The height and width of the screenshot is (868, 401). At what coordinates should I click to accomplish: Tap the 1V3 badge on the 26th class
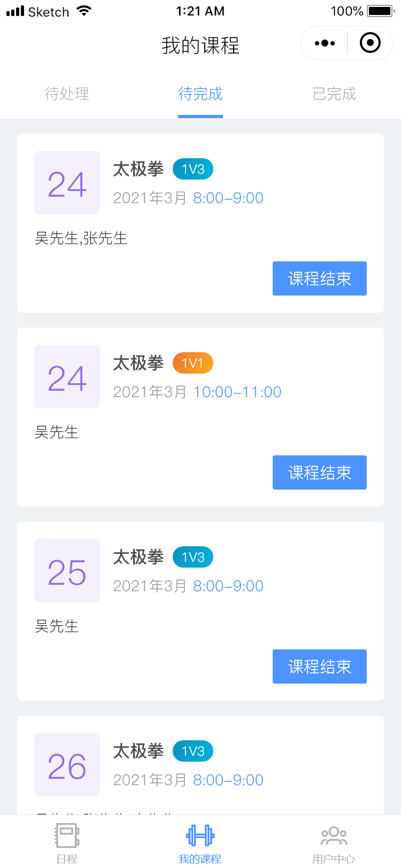pyautogui.click(x=192, y=751)
